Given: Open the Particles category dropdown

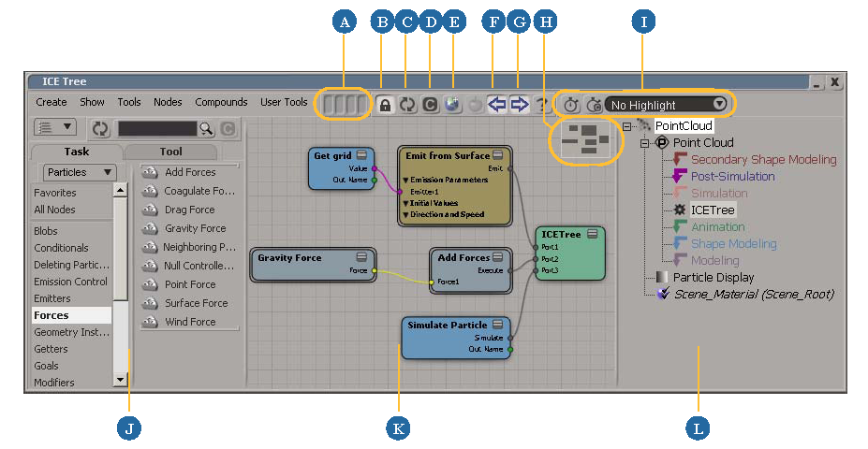Looking at the screenshot, I should [80, 172].
